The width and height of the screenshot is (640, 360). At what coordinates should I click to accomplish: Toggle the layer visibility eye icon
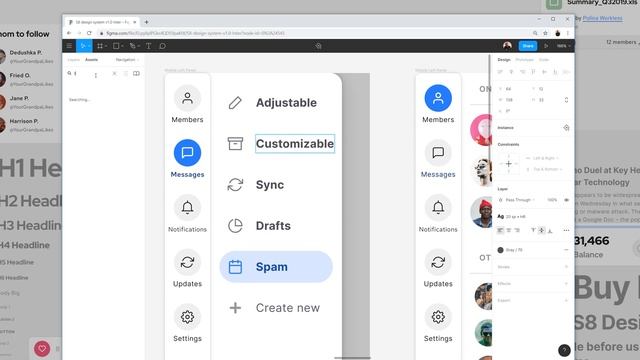[566, 200]
